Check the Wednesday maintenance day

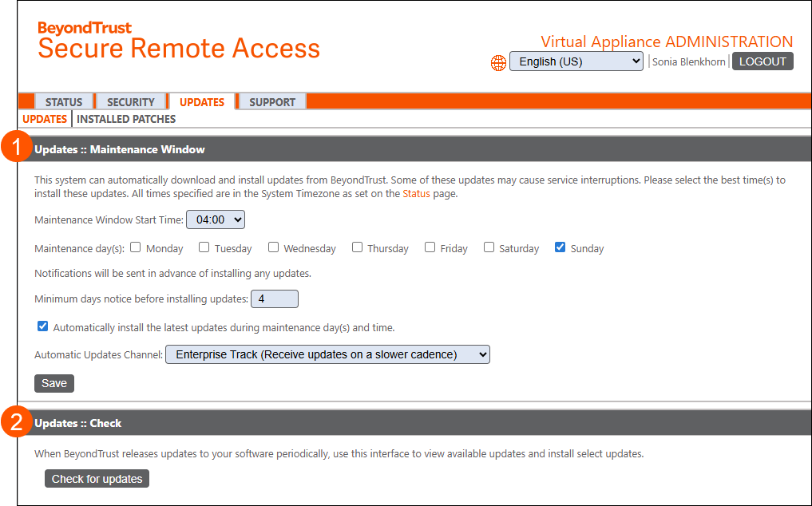click(273, 247)
